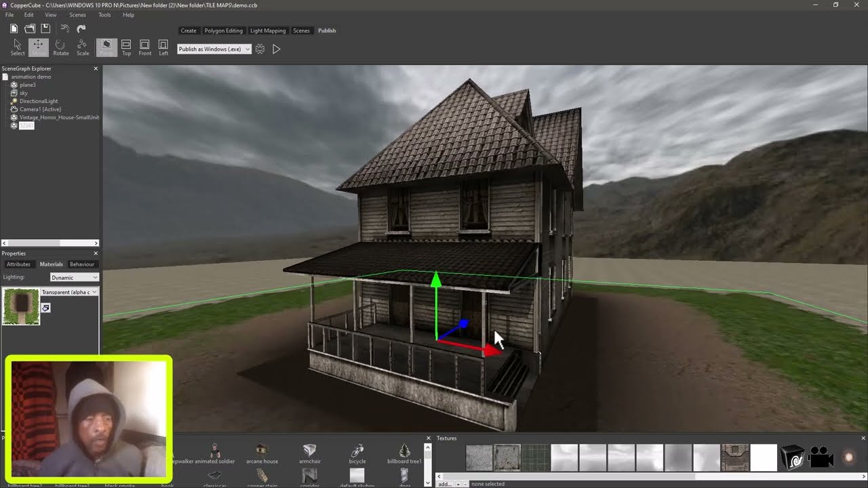The width and height of the screenshot is (868, 488).
Task: Click the green Y-axis gizmo arrow
Action: pyautogui.click(x=436, y=279)
